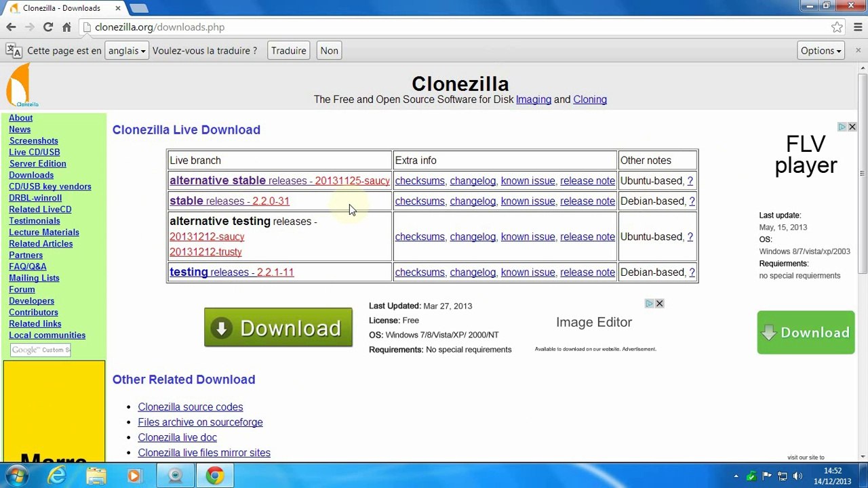868x488 pixels.
Task: Open Files archive on sourceforge link
Action: [200, 422]
